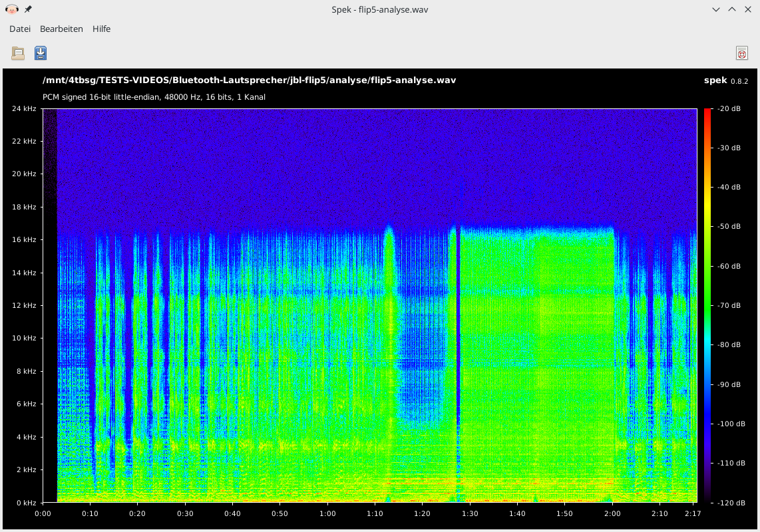The image size is (760, 532).
Task: Open an audio file via folder icon
Action: (18, 53)
